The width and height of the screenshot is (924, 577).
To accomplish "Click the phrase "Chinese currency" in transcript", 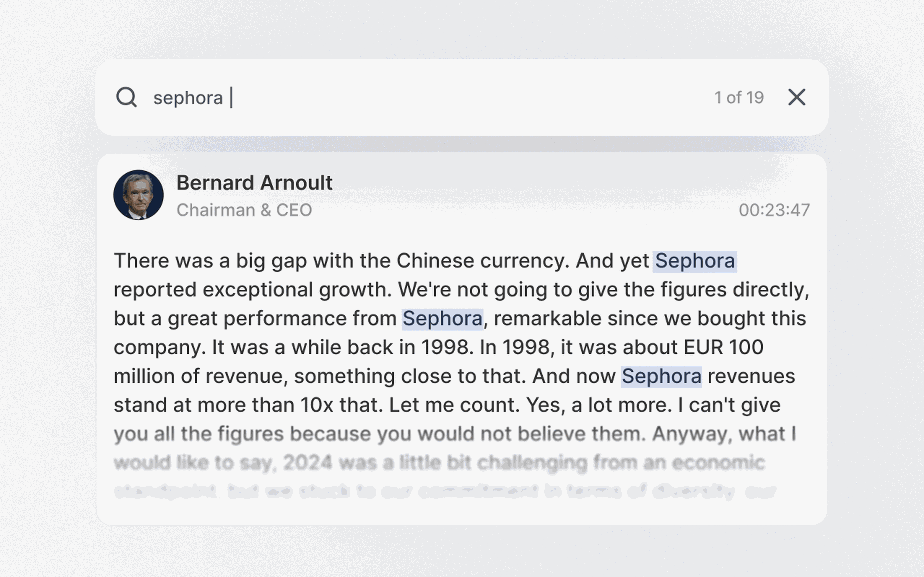I will 483,261.
